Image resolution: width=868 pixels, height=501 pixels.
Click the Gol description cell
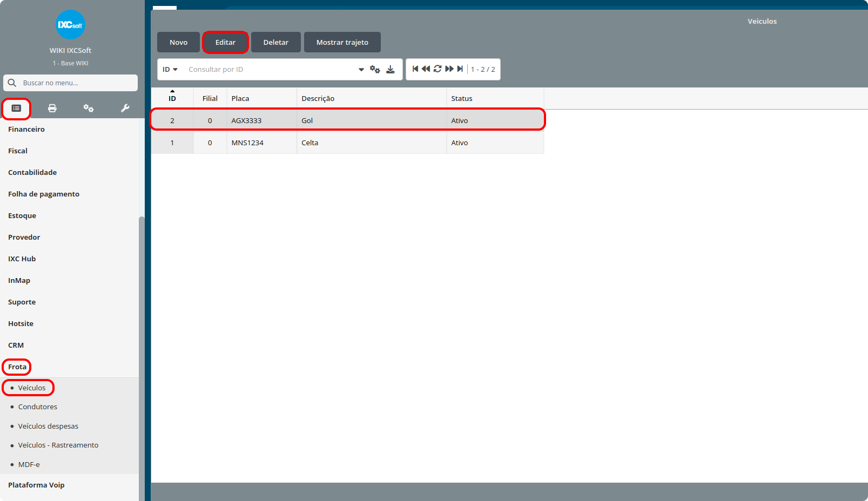coord(372,120)
